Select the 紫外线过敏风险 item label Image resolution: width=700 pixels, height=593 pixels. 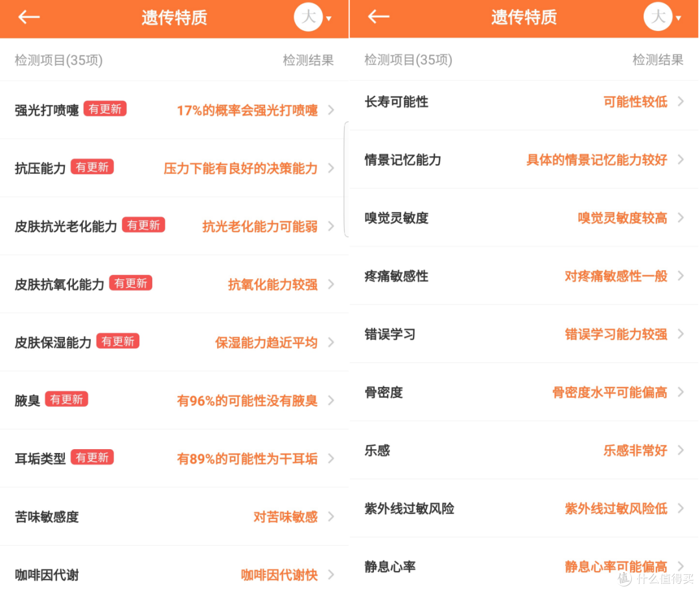[x=410, y=508]
